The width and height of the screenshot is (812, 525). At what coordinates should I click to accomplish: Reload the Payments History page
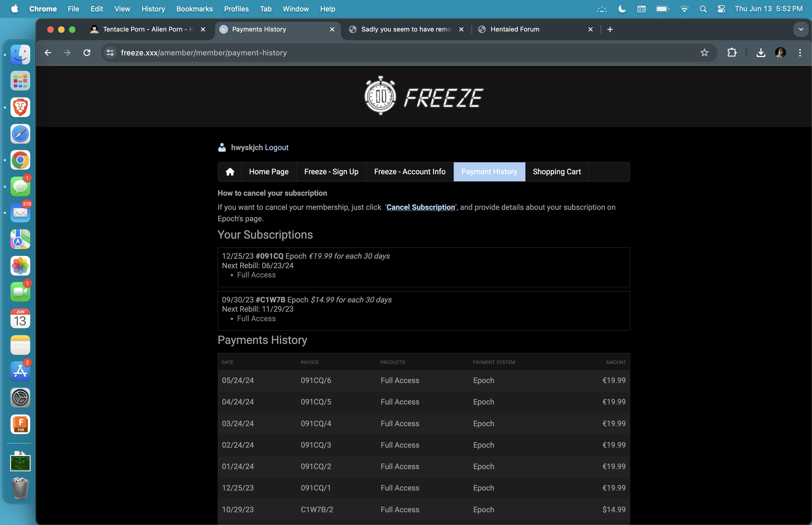point(87,53)
